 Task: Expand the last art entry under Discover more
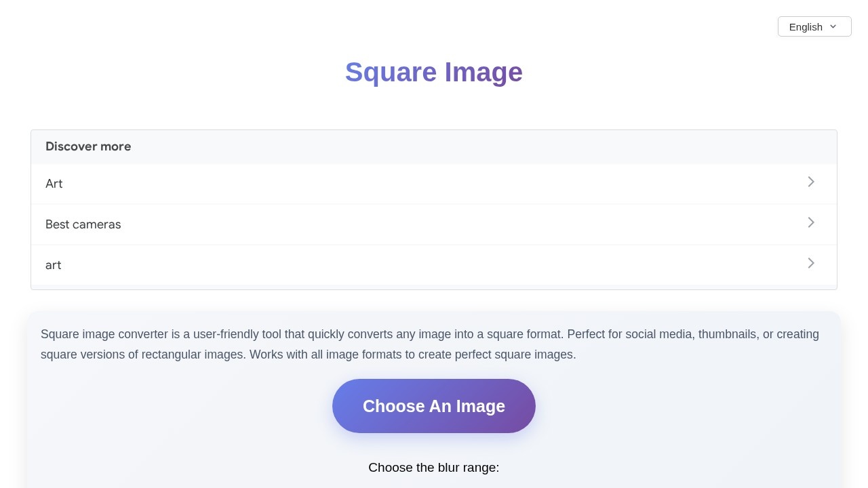pyautogui.click(x=434, y=265)
